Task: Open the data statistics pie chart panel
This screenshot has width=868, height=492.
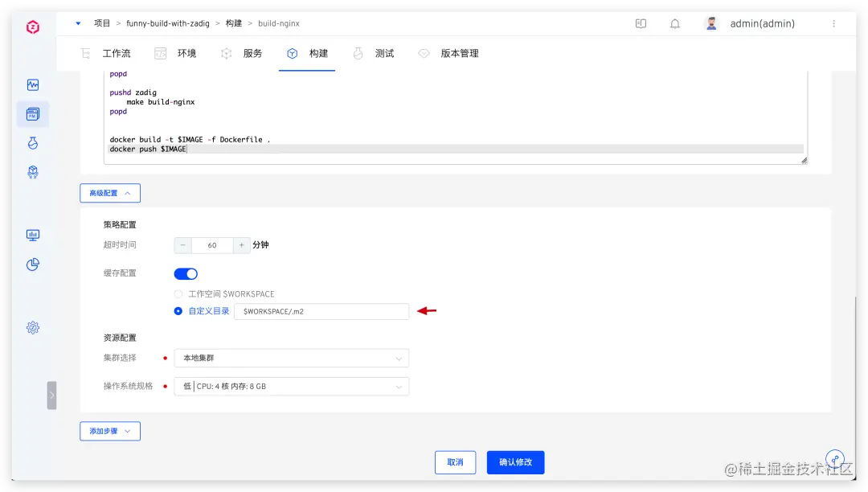Action: coord(32,264)
